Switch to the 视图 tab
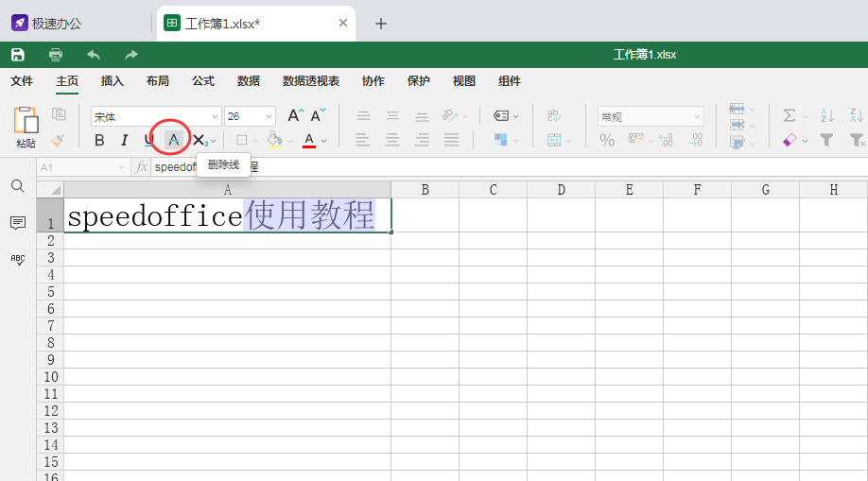 tap(464, 81)
